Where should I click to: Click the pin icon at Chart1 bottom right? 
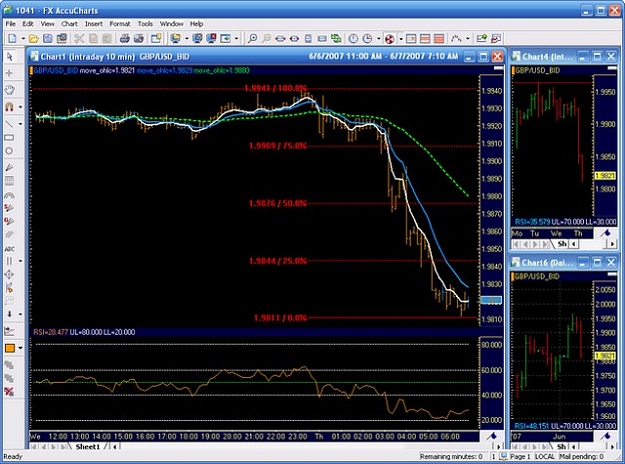point(492,436)
